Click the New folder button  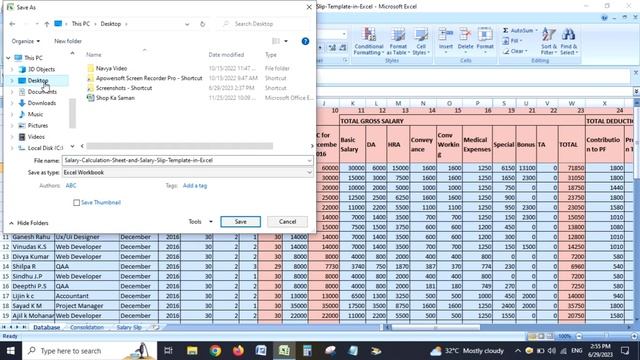(x=68, y=41)
